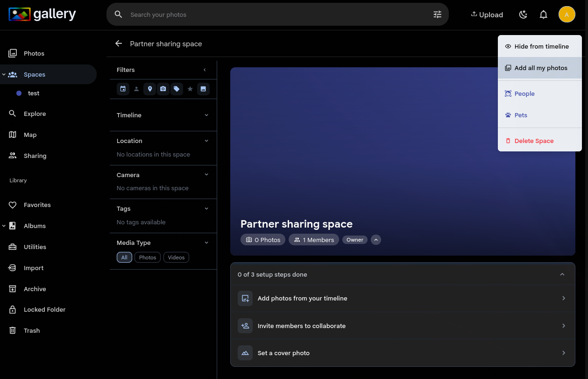Collapse the Filters panel

(205, 69)
